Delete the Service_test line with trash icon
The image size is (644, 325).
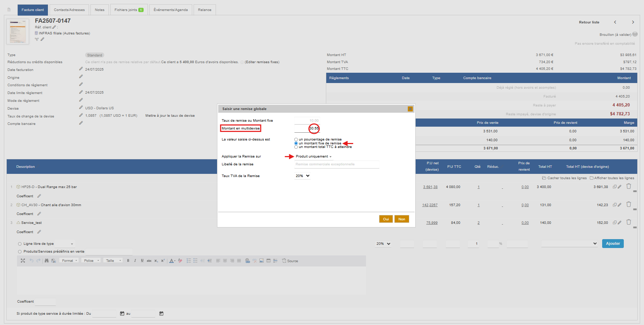[629, 222]
